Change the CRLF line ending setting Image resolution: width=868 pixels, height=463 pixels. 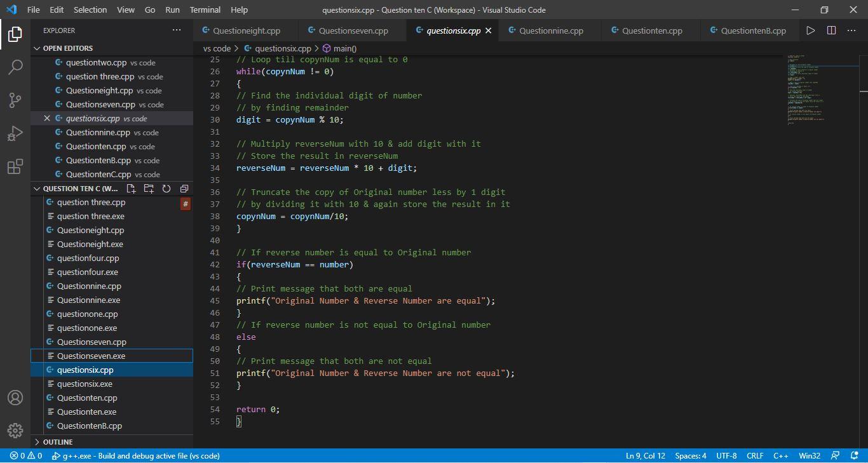(x=755, y=455)
